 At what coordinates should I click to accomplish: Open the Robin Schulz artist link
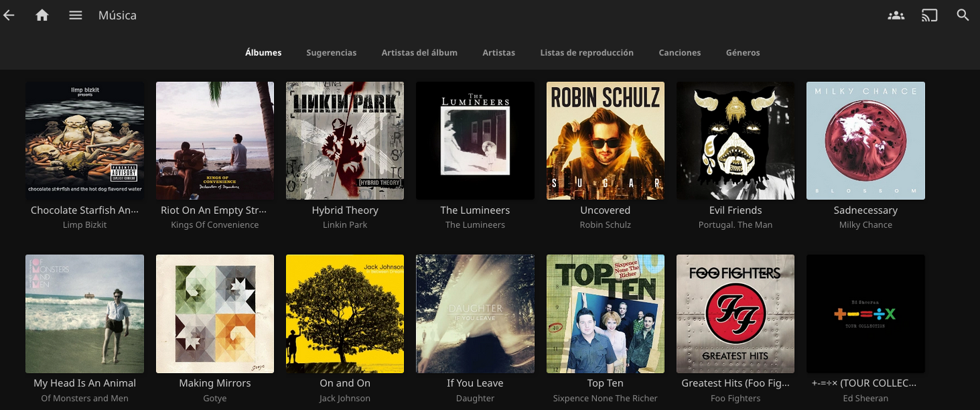[606, 225]
